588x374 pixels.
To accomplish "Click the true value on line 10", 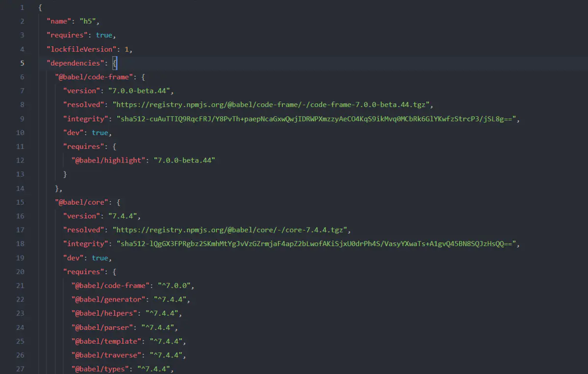I will coord(100,133).
